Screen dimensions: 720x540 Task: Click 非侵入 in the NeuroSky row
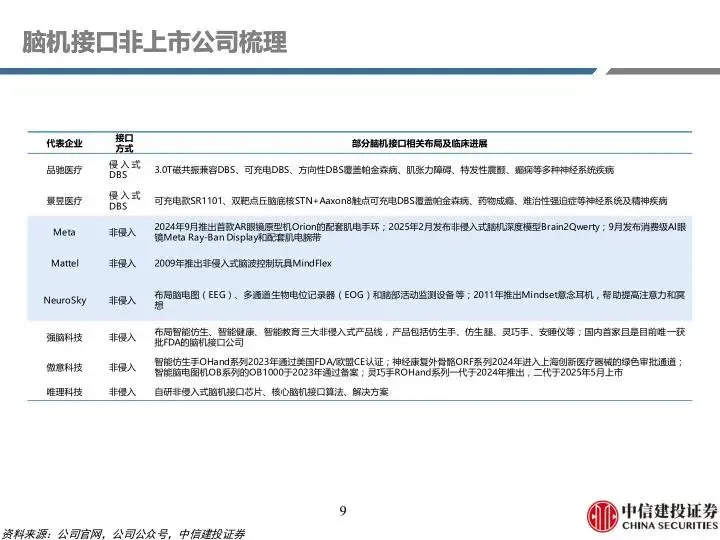click(x=122, y=300)
